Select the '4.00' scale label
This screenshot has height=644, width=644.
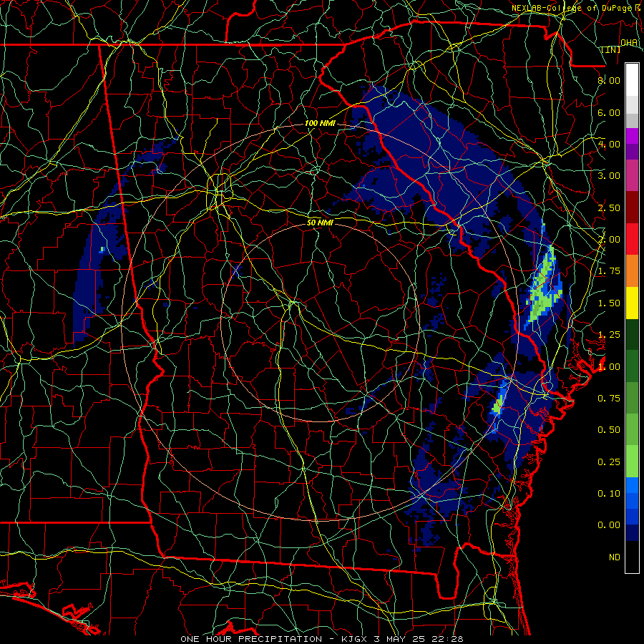pos(609,144)
